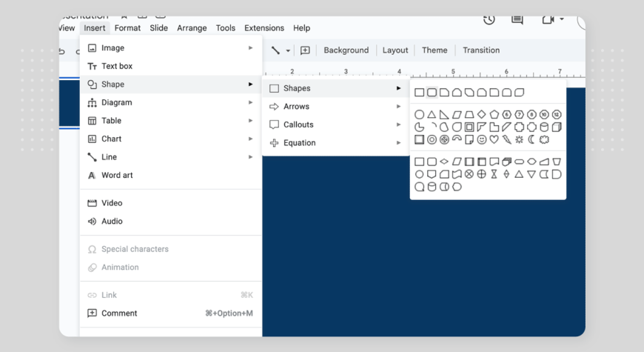Open the Extensions menu
This screenshot has height=352, width=644.
(264, 28)
